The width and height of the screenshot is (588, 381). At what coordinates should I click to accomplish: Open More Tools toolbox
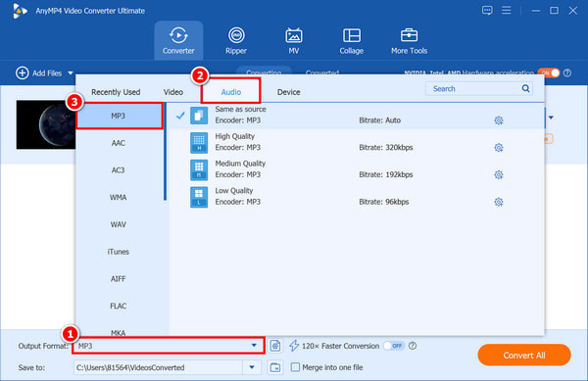(409, 40)
